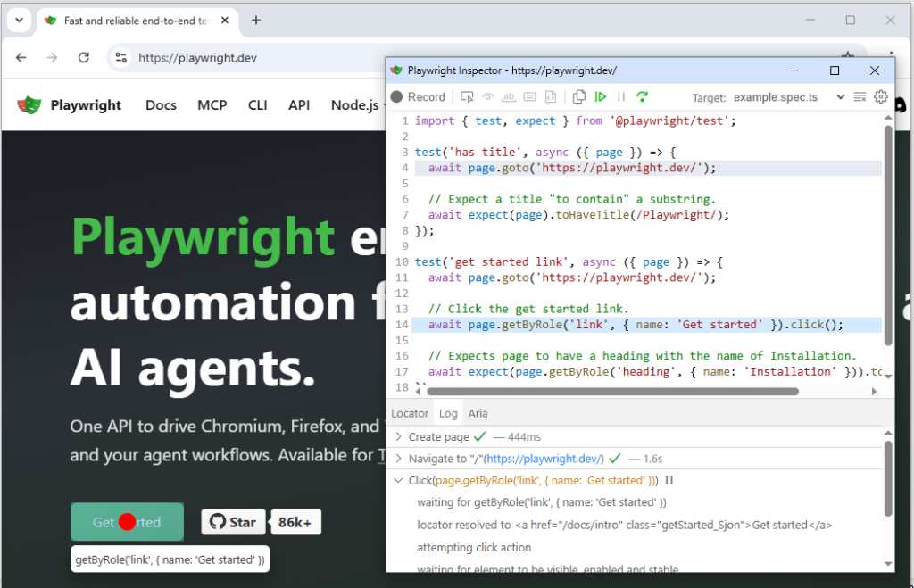This screenshot has height=588, width=914.
Task: Open a new browser tab
Action: 256,21
